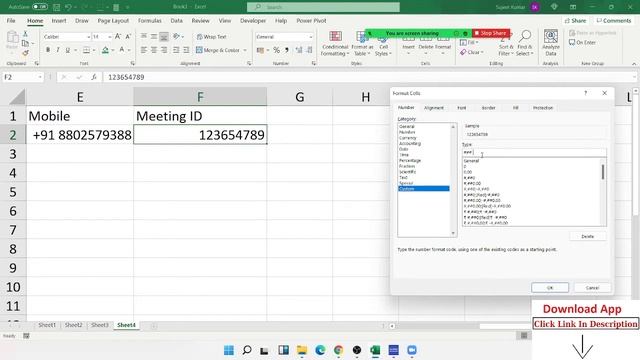Open Windows Start button in taskbar
Viewport: 640px width, 360px height.
click(x=229, y=350)
